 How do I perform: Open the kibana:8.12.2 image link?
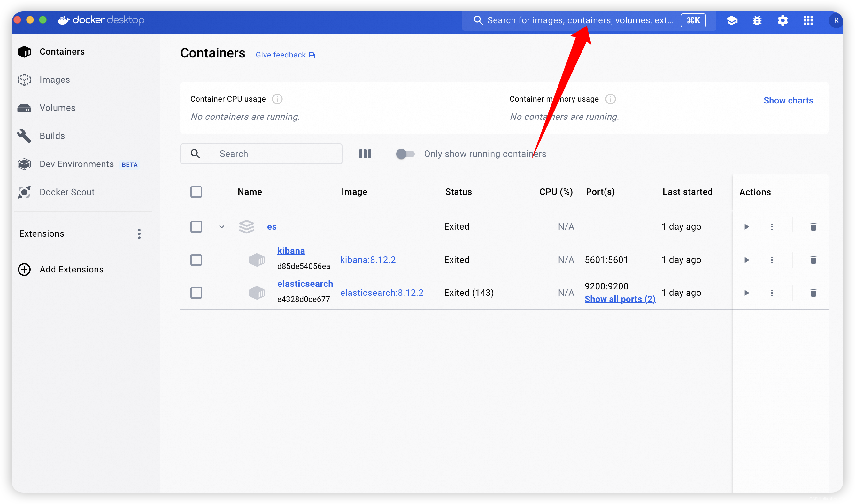click(368, 260)
